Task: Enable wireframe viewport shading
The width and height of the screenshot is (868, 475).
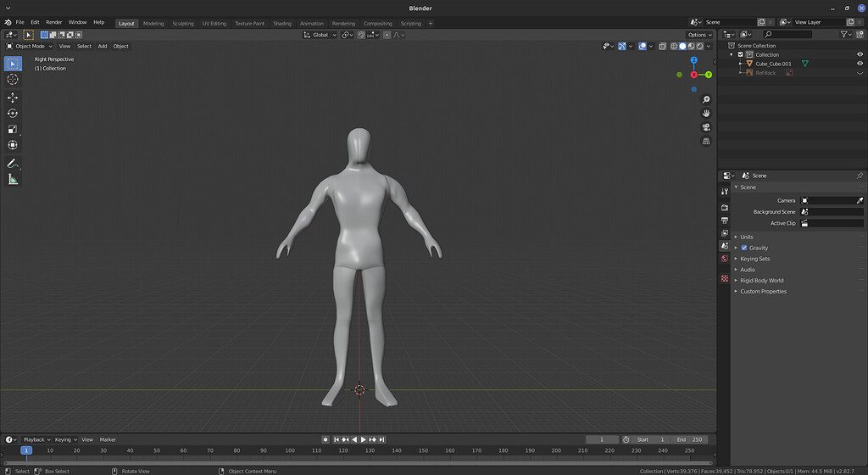Action: (674, 47)
